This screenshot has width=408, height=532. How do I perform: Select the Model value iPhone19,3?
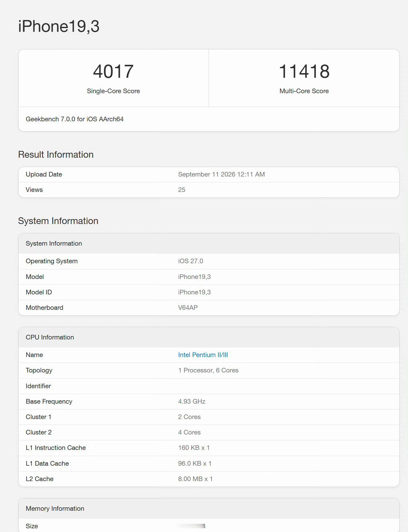pyautogui.click(x=194, y=277)
